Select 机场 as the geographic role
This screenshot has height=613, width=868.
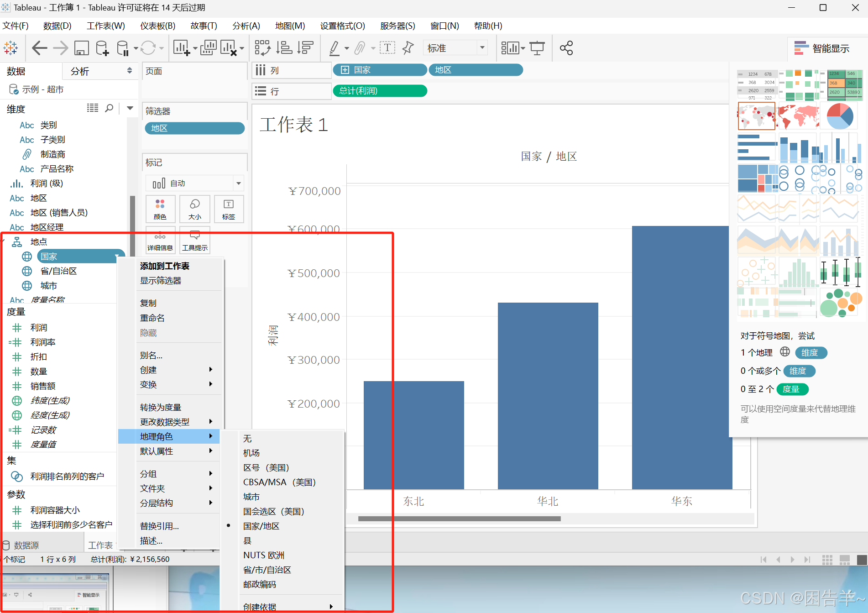click(x=251, y=453)
